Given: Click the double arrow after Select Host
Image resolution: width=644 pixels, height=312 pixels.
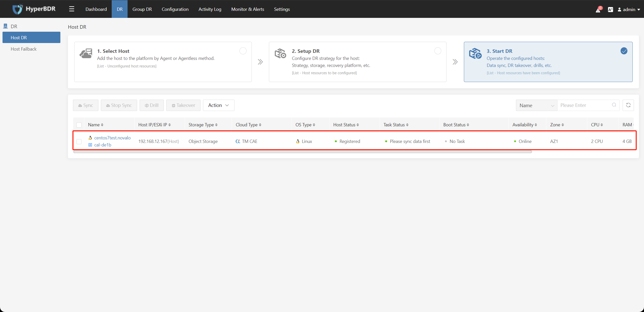Looking at the screenshot, I should click(x=260, y=62).
